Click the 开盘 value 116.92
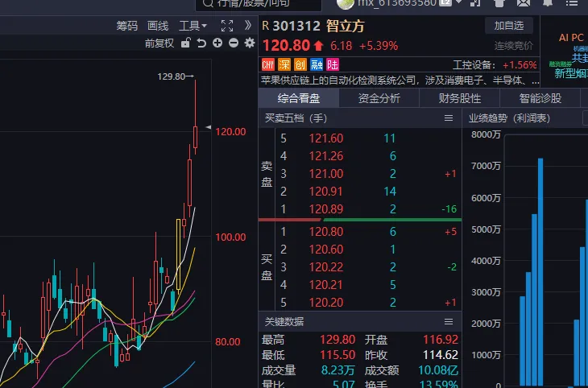This screenshot has height=388, width=588. point(441,340)
